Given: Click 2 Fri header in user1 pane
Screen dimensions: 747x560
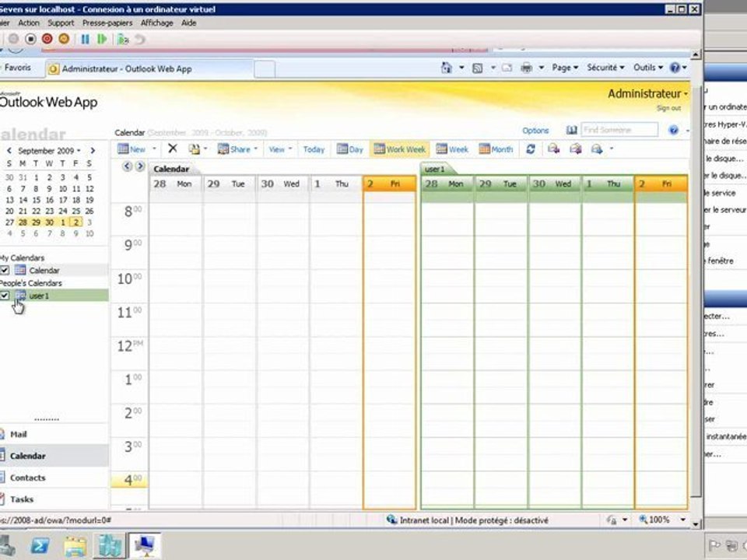Looking at the screenshot, I should coord(661,184).
